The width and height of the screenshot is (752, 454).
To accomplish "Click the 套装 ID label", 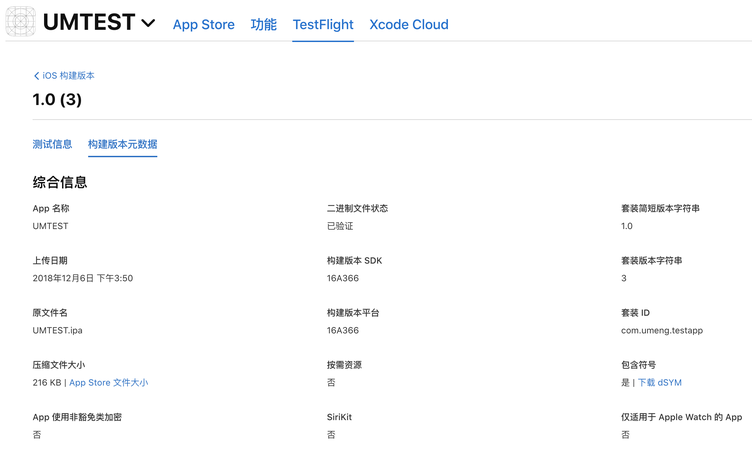I will click(635, 313).
